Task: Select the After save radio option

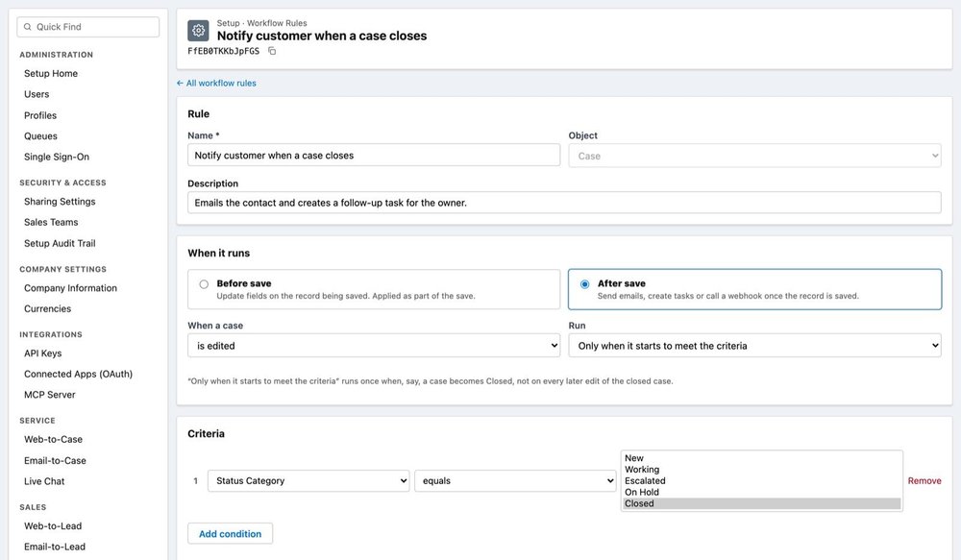Action: click(584, 284)
